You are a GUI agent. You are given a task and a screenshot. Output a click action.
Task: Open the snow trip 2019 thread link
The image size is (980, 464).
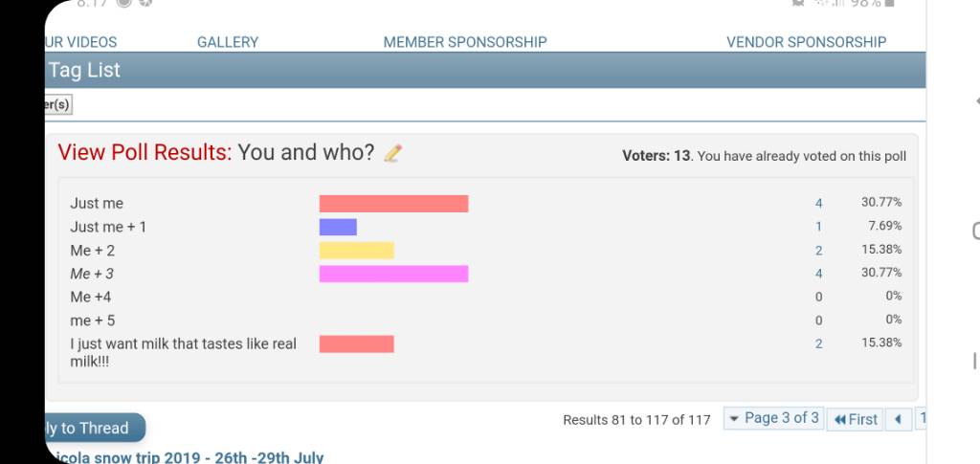click(185, 457)
